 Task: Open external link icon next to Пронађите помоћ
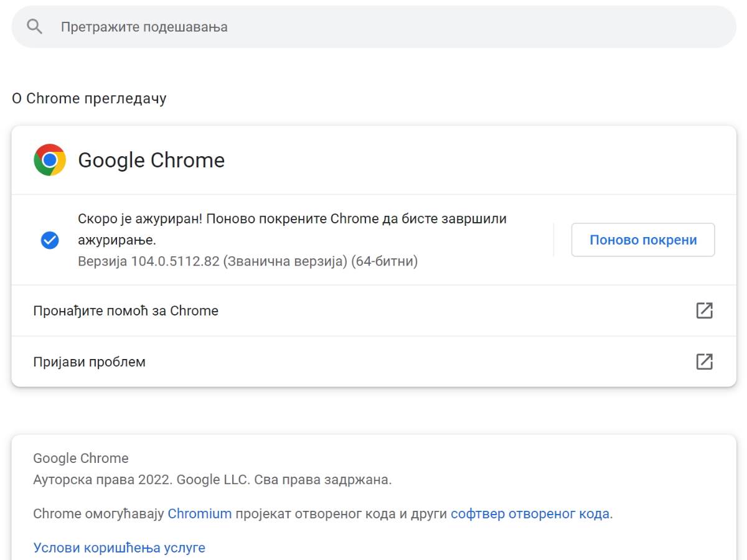[704, 310]
